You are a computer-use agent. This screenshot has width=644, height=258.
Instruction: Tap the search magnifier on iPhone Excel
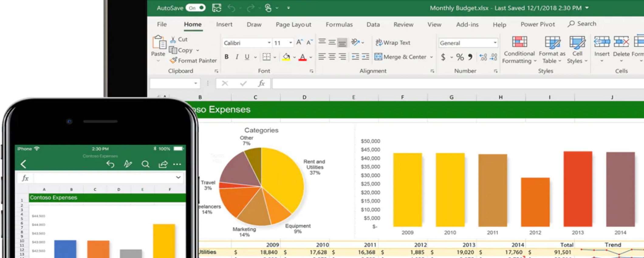coord(146,164)
